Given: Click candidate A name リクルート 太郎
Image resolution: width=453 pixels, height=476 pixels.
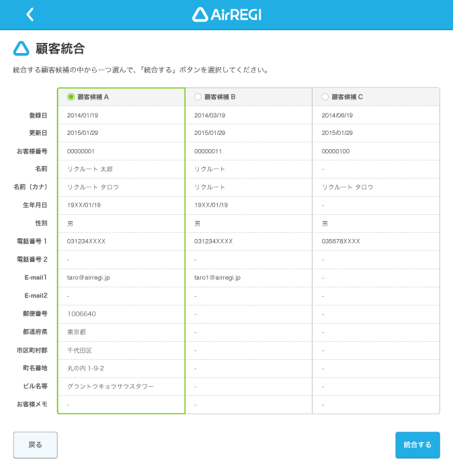Looking at the screenshot, I should pos(90,169).
